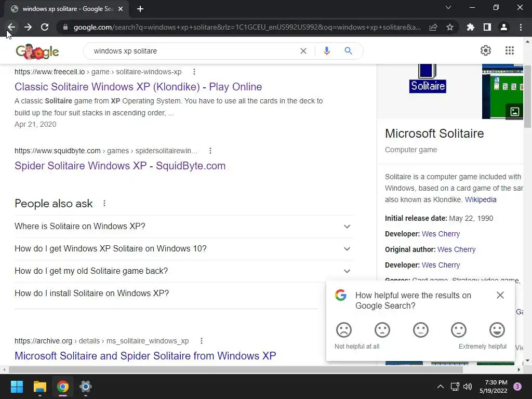
Task: Open options for the freecell.io result
Action: (x=194, y=72)
